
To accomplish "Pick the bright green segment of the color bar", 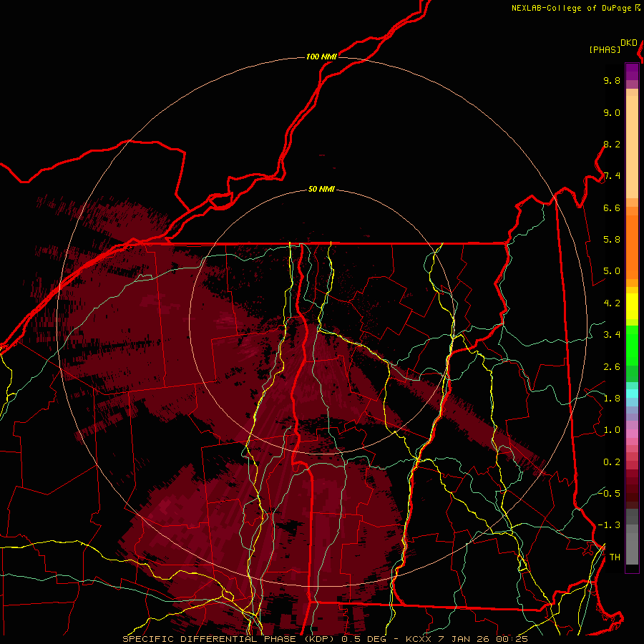I will click(632, 347).
